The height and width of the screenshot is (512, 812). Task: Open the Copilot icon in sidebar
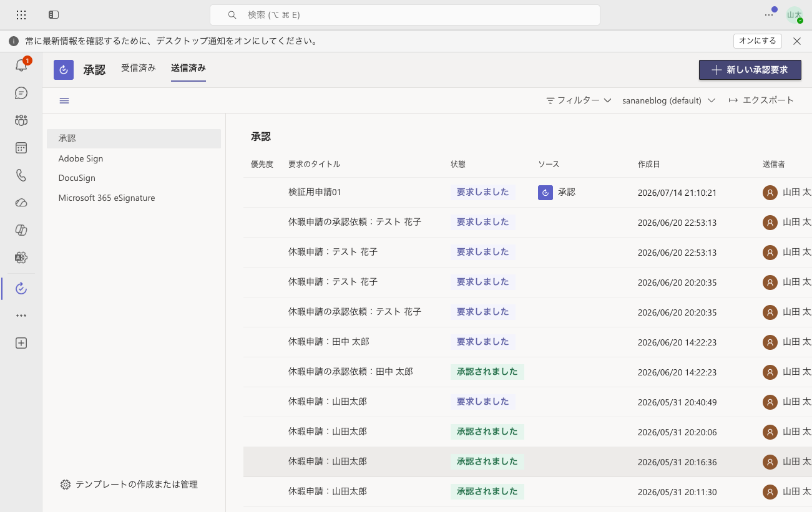(21, 230)
